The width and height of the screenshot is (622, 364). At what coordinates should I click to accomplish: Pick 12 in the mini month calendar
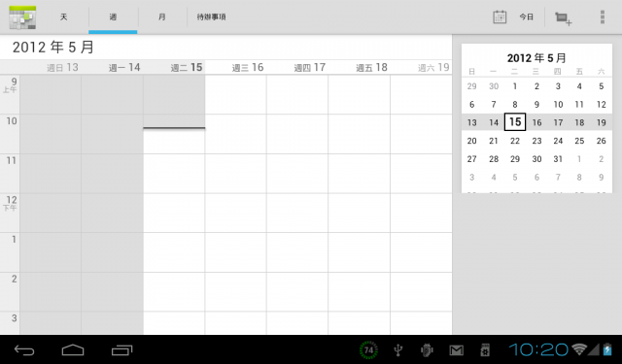pyautogui.click(x=601, y=105)
